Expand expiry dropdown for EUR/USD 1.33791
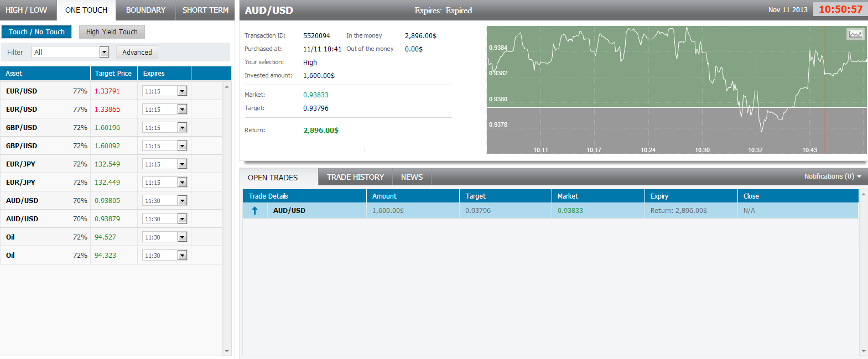 pos(182,91)
